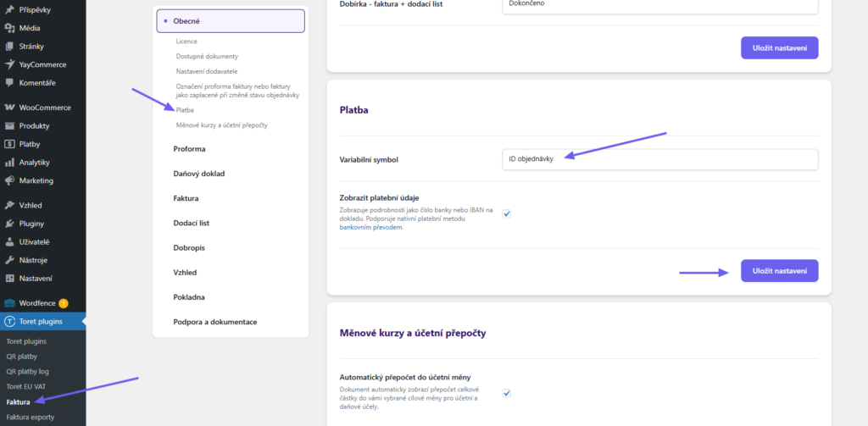This screenshot has width=868, height=426.
Task: Open the Proforma settings section
Action: (x=189, y=149)
